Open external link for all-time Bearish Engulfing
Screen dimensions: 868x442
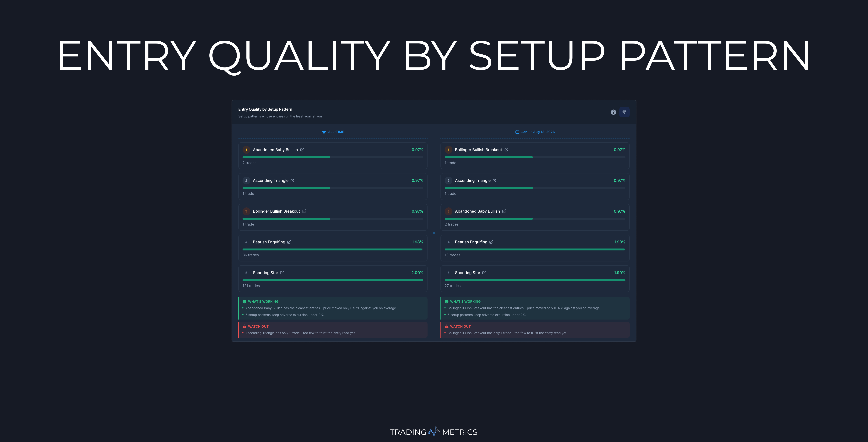289,242
